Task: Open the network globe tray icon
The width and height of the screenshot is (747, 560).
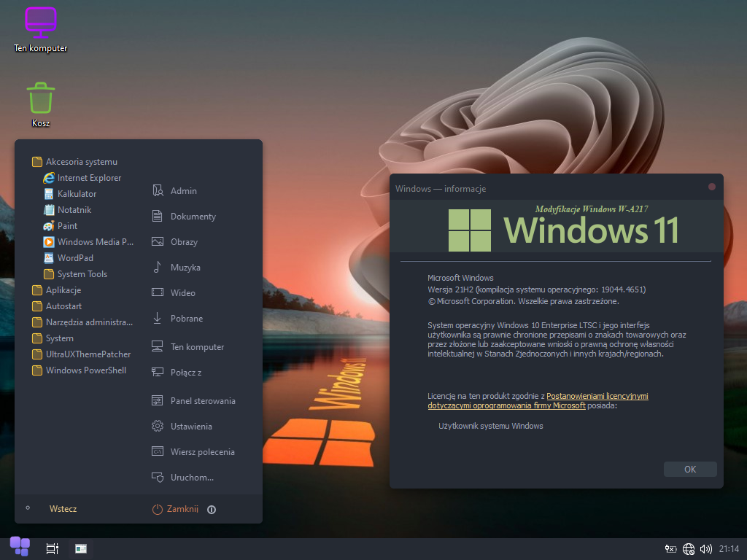Action: (689, 549)
